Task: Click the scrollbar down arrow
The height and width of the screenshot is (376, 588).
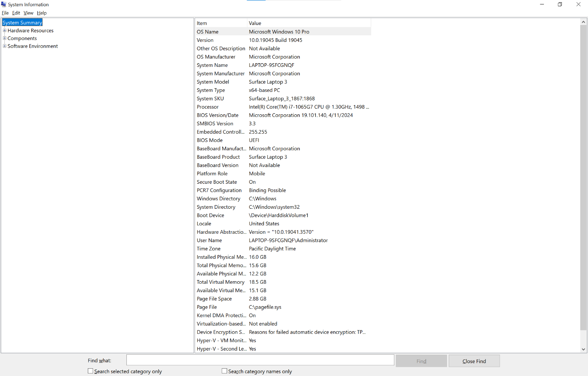Action: (x=584, y=349)
